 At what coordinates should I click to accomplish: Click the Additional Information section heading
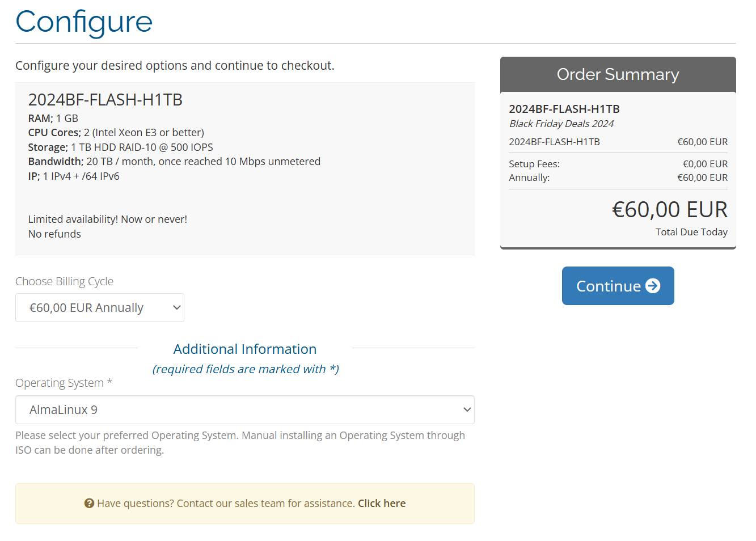[x=245, y=349]
